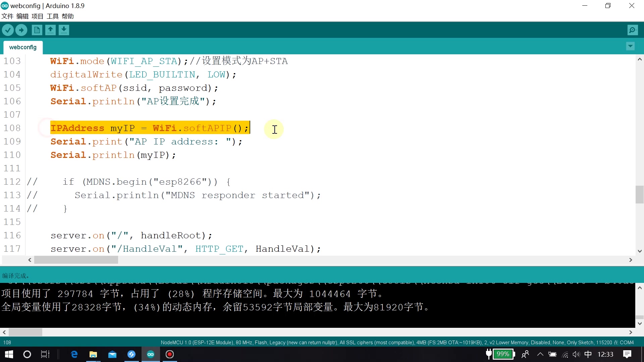Open File Explorer from taskbar
The image size is (644, 362).
point(93,354)
